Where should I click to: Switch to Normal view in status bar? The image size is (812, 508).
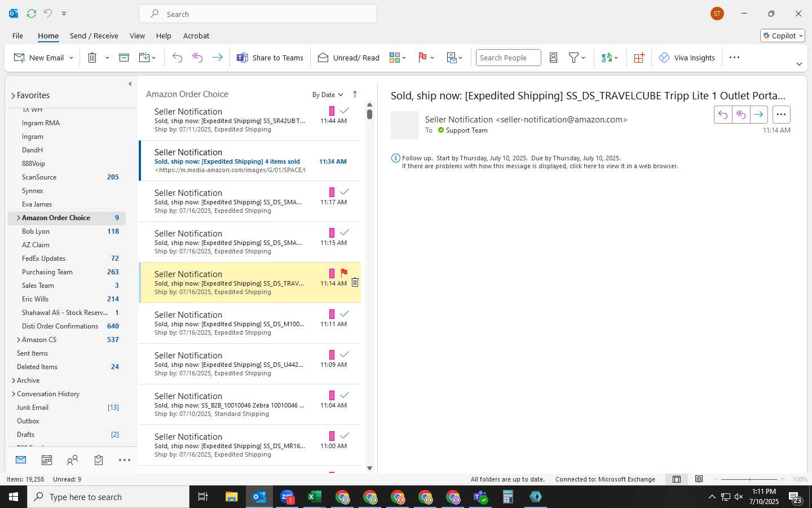(x=677, y=479)
